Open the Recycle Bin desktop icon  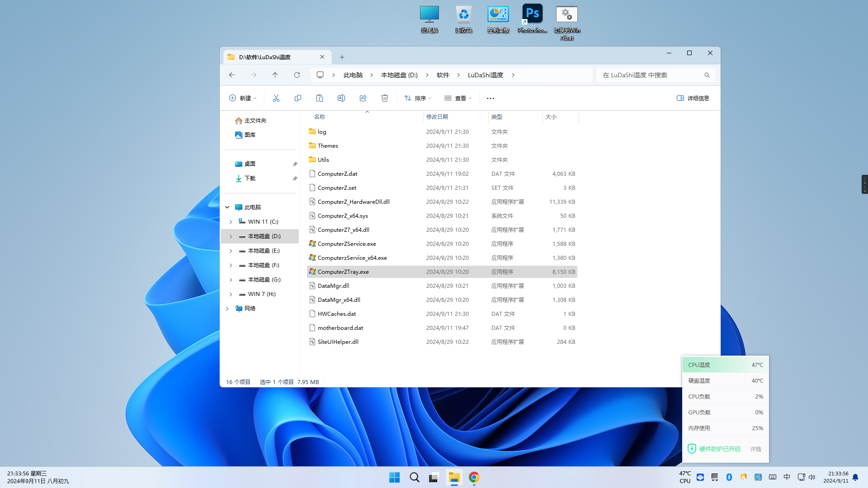coord(463,19)
